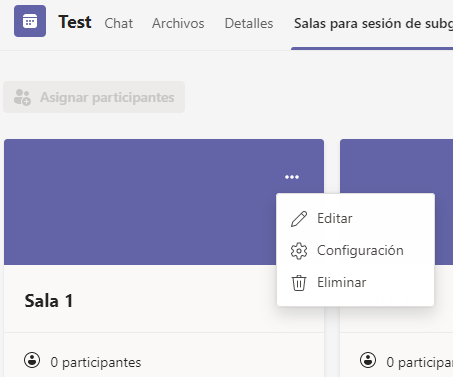Click participant icon in second room card

click(368, 360)
